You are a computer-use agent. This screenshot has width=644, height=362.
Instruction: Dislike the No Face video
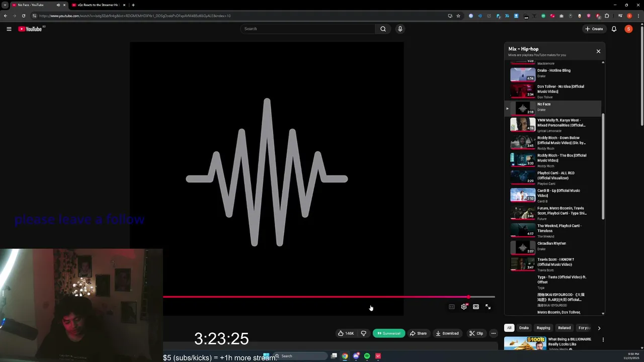363,333
